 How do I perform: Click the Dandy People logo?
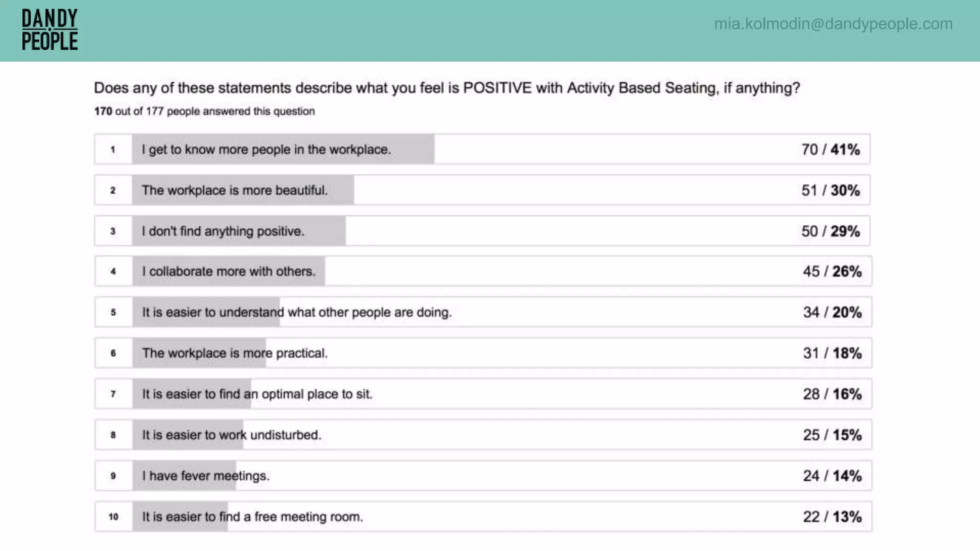pyautogui.click(x=50, y=30)
